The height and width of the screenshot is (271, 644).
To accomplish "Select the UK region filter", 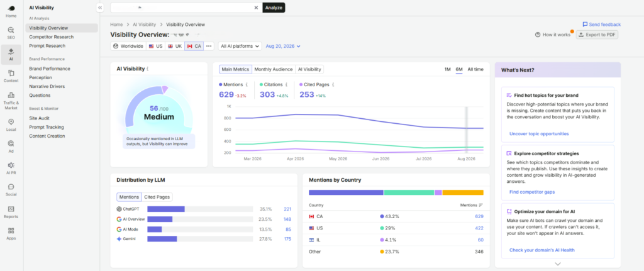I will point(175,46).
